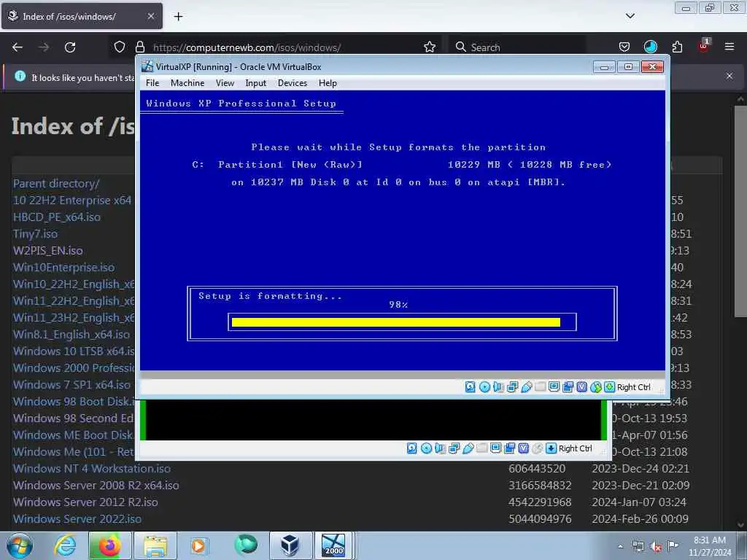Click network indicator in background VM status bar

[454, 448]
